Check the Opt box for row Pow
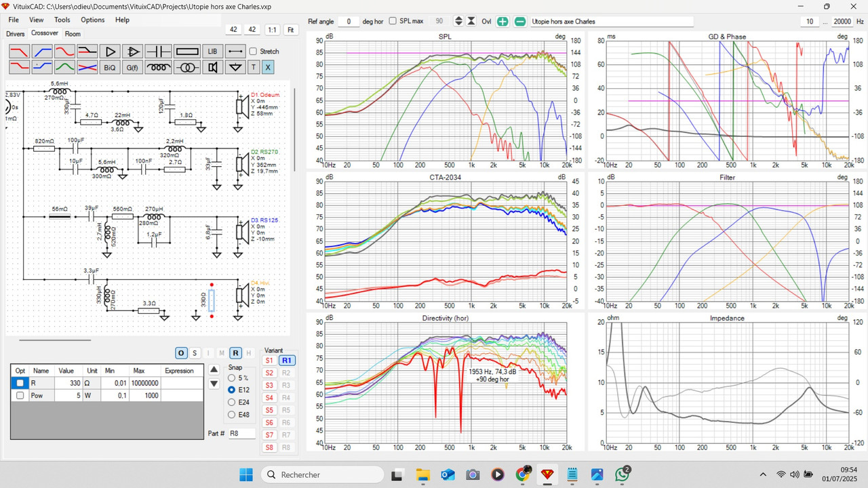 pos(20,395)
